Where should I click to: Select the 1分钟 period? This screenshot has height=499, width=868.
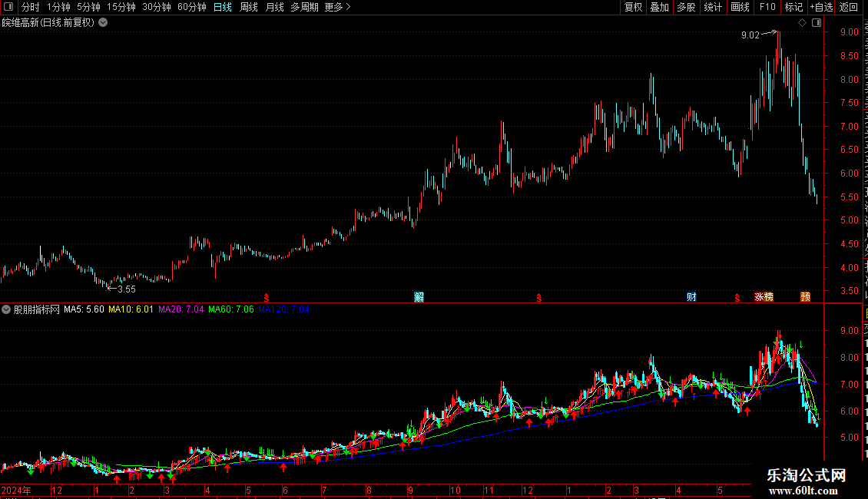click(58, 7)
